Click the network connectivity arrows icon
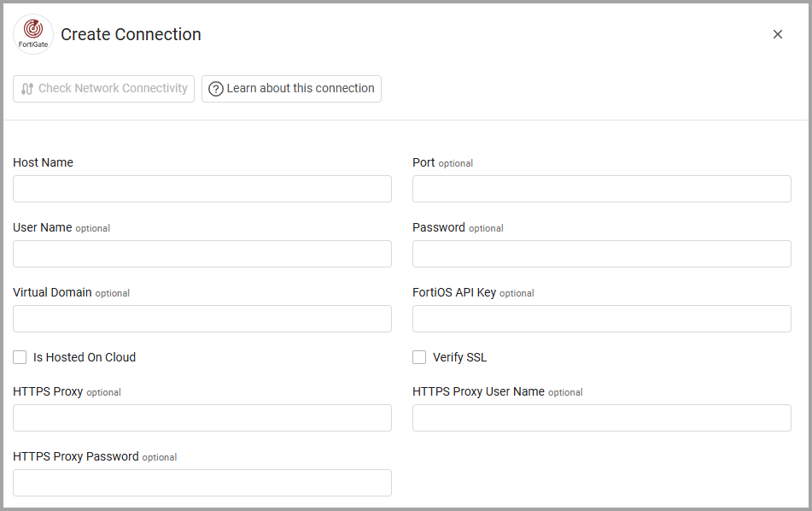This screenshot has width=812, height=511. [27, 89]
